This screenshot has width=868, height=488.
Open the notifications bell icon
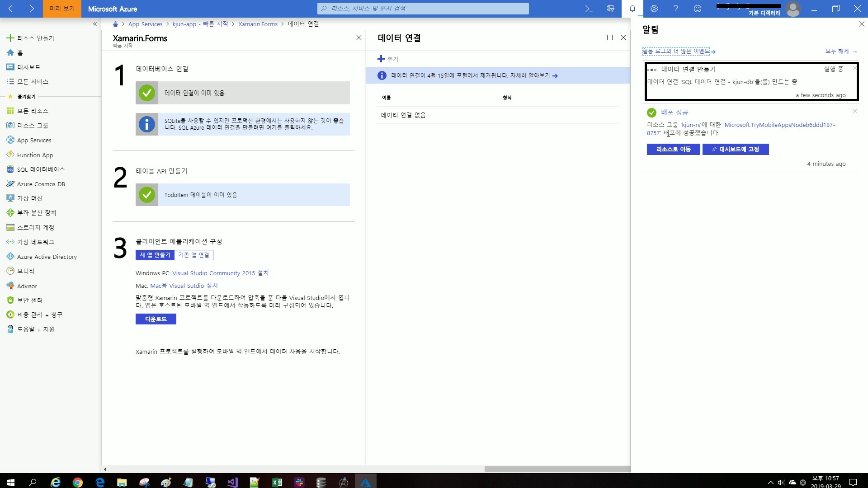click(x=632, y=9)
